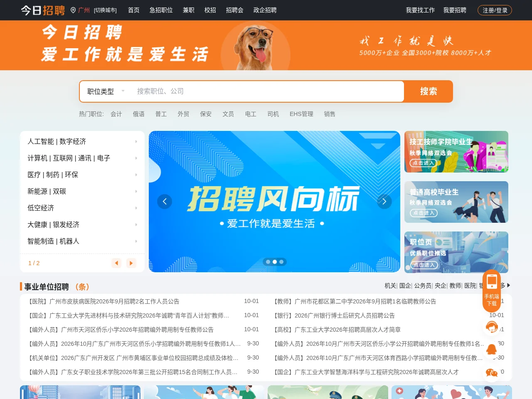Open the customer service headset icon
The height and width of the screenshot is (399, 532).
492,327
